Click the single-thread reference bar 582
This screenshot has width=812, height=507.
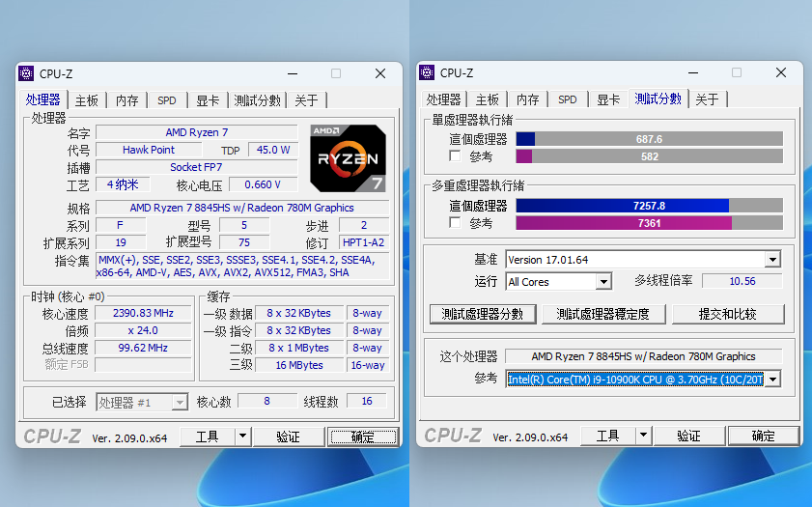click(650, 156)
